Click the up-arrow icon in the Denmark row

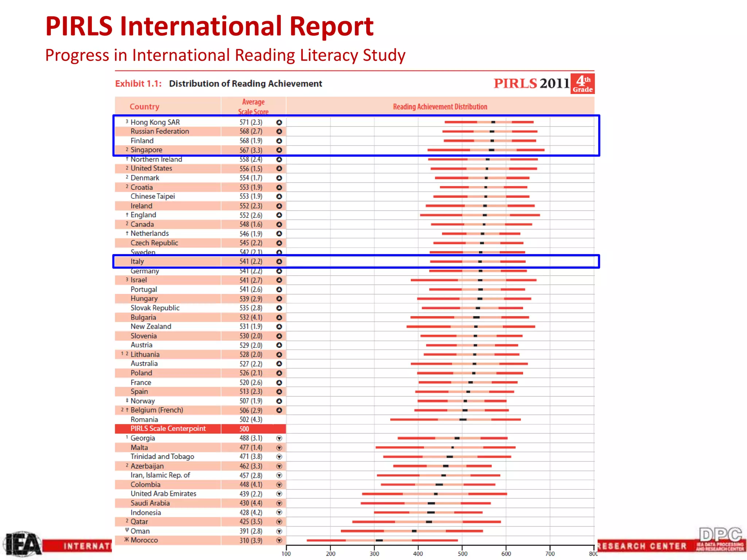279,178
